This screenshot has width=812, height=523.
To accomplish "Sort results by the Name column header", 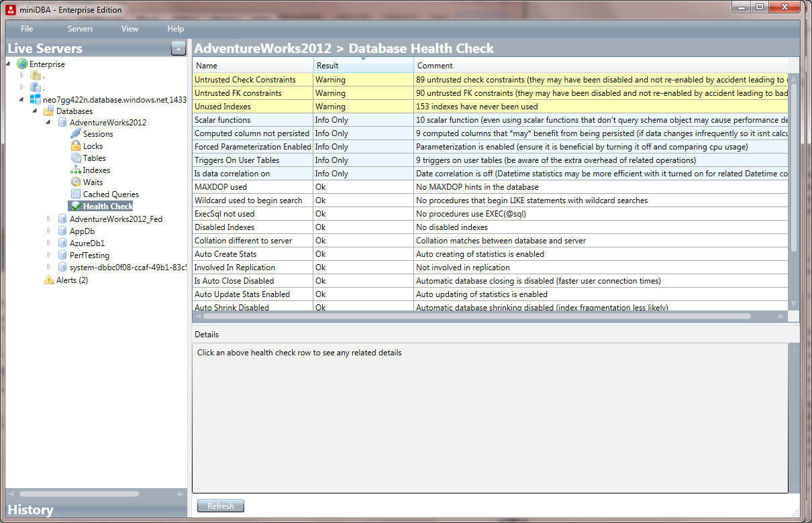I will [208, 66].
